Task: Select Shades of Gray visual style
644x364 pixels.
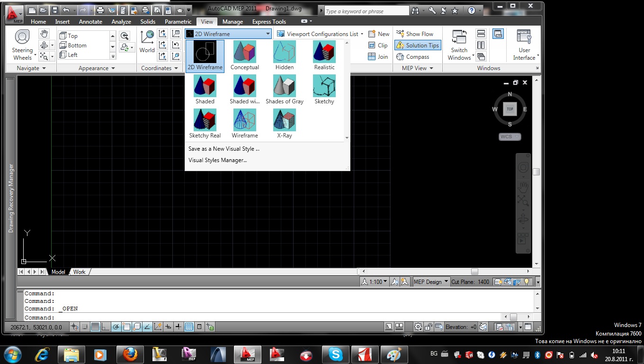Action: tap(285, 86)
